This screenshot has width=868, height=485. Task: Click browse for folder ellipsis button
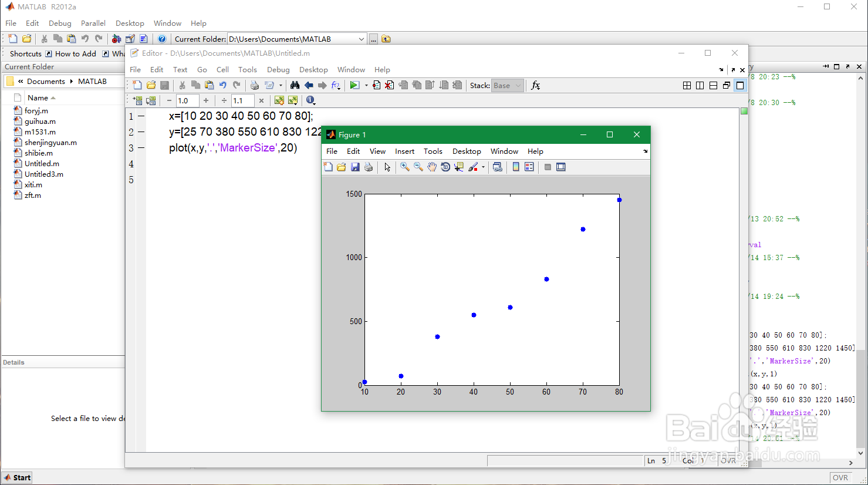(373, 39)
